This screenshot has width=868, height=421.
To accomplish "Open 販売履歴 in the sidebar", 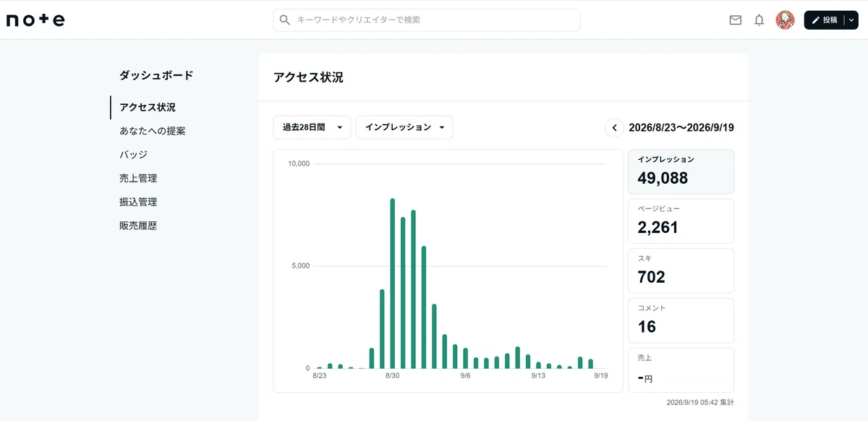I will click(138, 226).
